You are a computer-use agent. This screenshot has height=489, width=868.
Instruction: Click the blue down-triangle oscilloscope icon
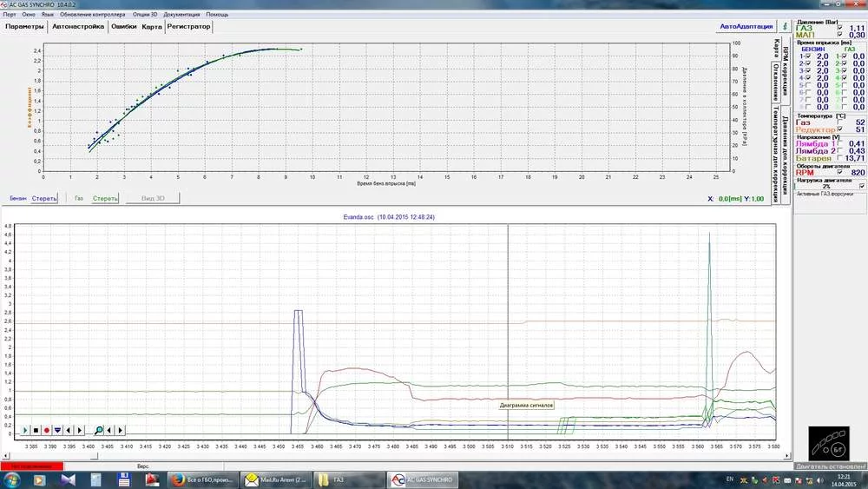57,430
